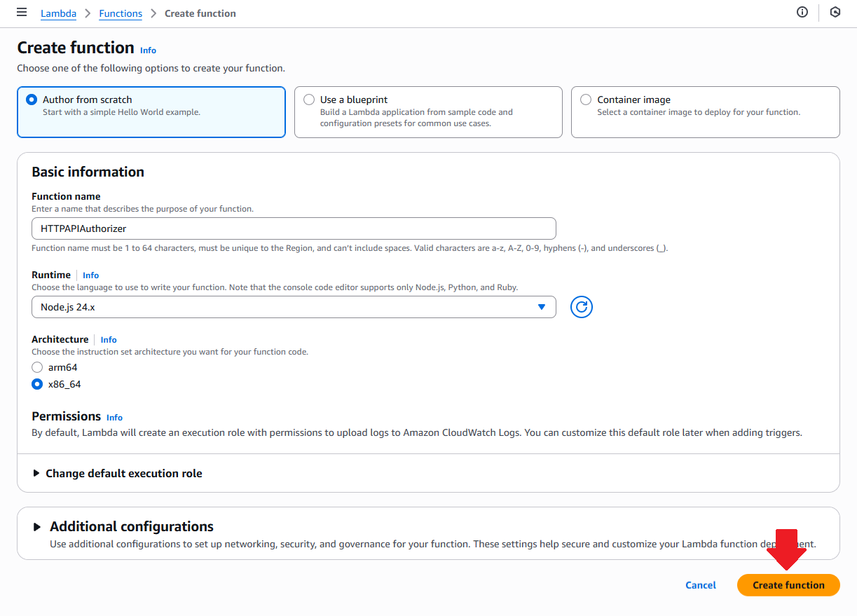Click the hexagon settings icon at top right
The height and width of the screenshot is (616, 857).
tap(835, 13)
